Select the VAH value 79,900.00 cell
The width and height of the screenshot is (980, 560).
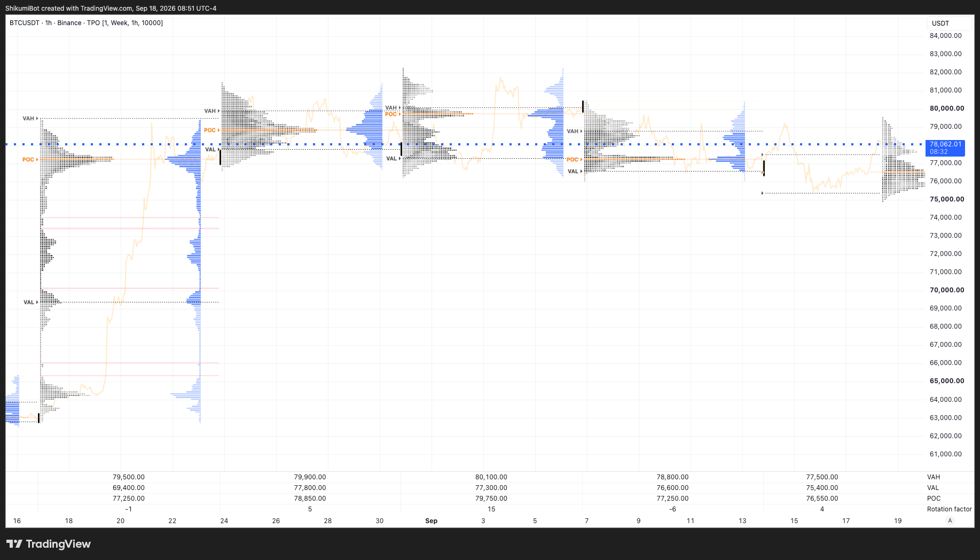click(x=310, y=477)
